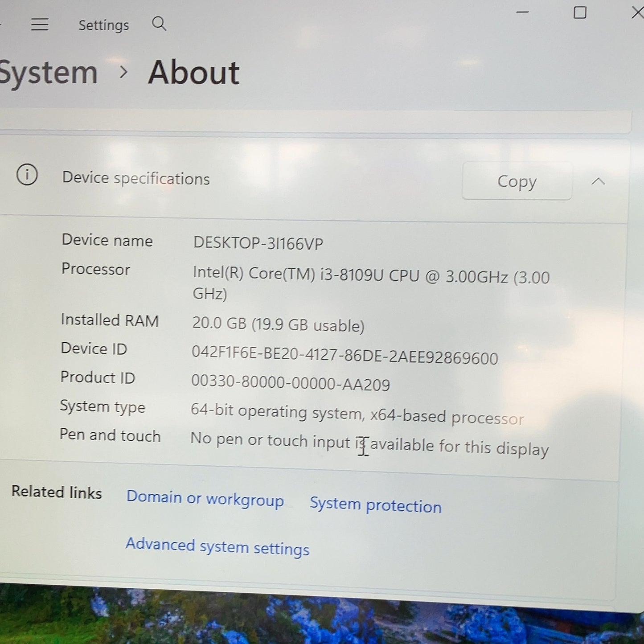Close the Settings window
Viewport: 644px width, 644px height.
coord(637,12)
